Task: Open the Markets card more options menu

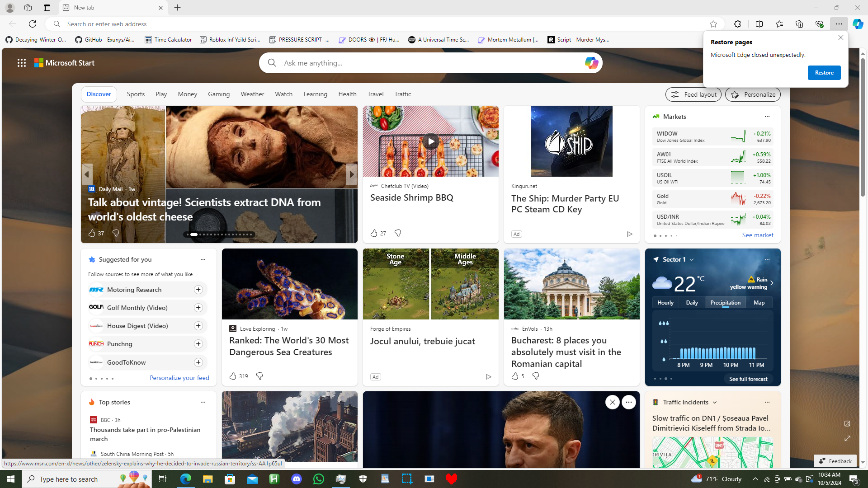Action: (x=766, y=117)
